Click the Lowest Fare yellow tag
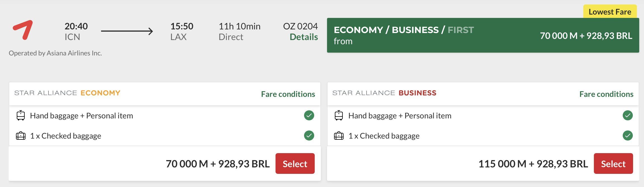 point(610,12)
